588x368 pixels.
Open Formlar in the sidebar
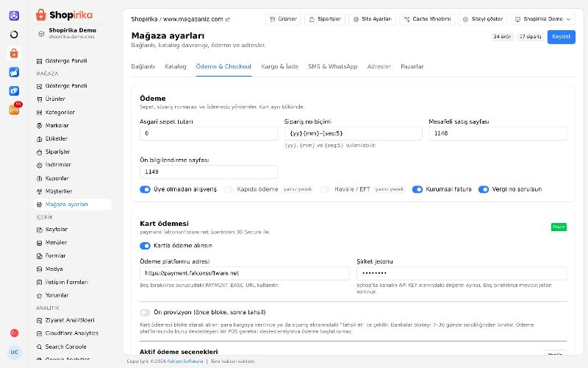click(73, 255)
